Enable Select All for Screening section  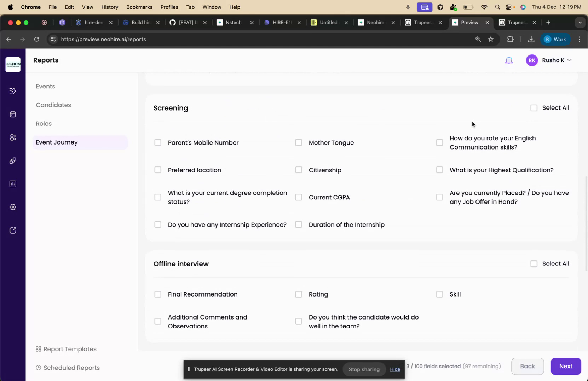(534, 108)
